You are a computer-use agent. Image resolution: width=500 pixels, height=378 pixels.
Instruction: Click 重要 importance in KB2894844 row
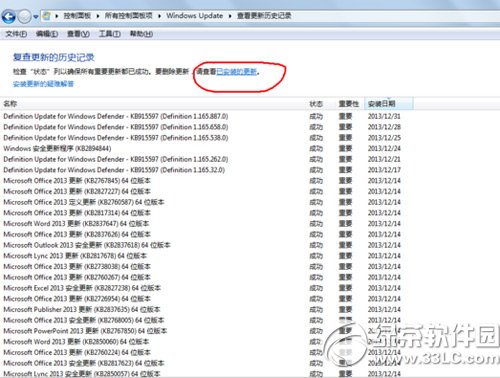point(345,148)
